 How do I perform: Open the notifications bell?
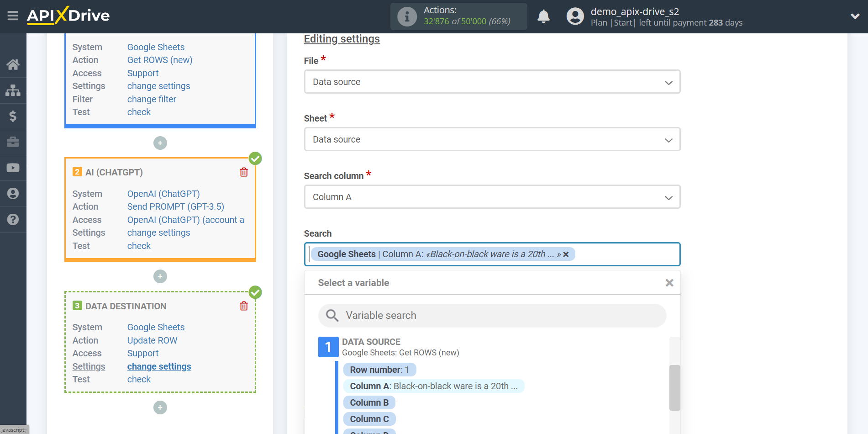click(x=543, y=16)
